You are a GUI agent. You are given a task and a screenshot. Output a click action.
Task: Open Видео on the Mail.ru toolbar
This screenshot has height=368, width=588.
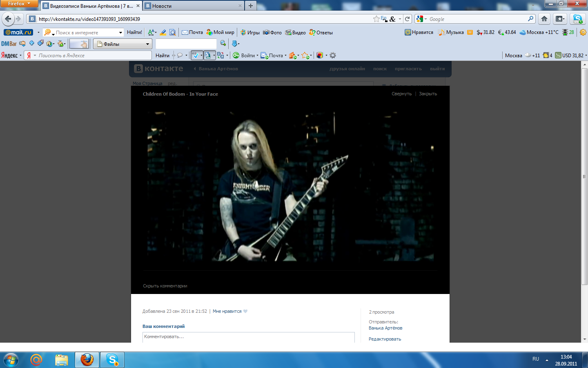pos(296,32)
